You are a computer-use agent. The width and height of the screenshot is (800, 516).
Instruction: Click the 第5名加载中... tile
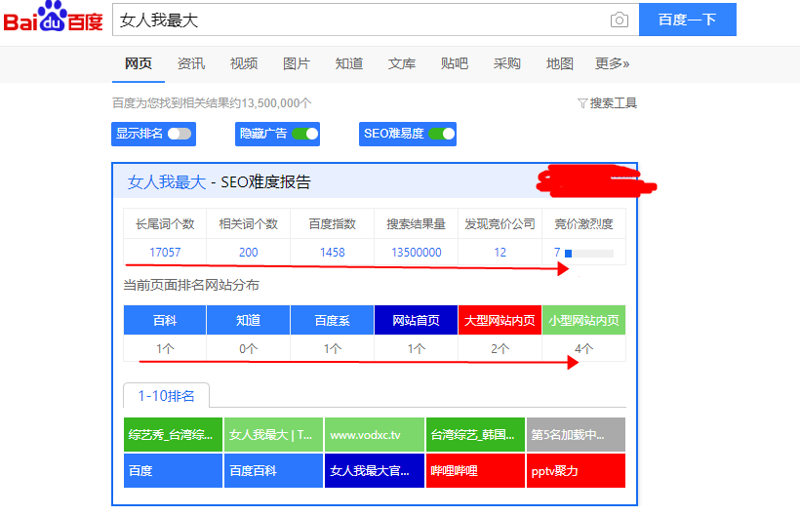click(576, 434)
